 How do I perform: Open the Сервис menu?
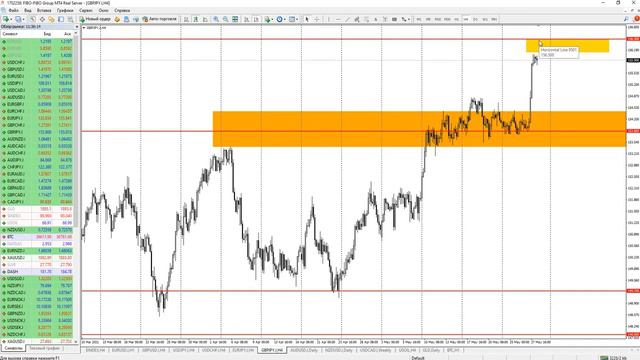86,10
